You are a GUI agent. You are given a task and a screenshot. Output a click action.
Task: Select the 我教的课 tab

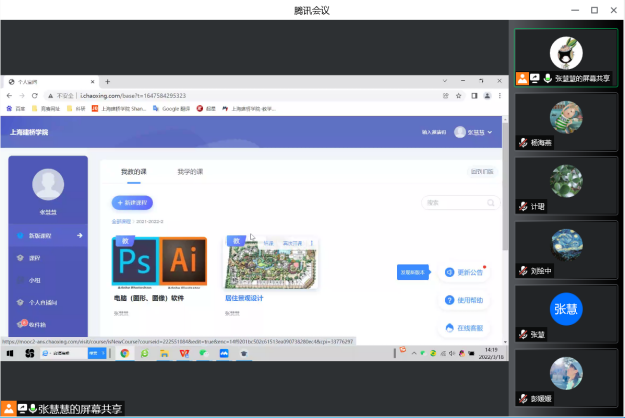134,172
